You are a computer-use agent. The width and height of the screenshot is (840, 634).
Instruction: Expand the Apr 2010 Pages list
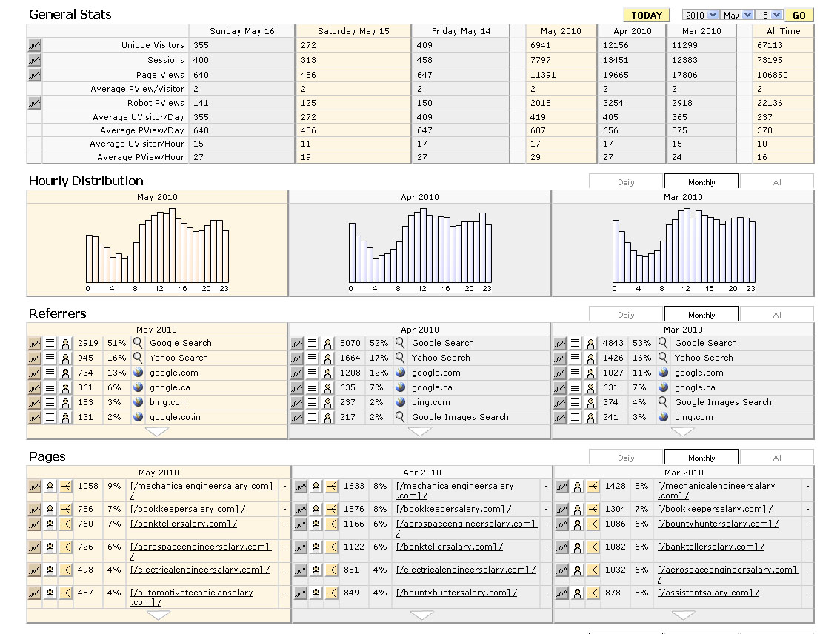tap(421, 615)
